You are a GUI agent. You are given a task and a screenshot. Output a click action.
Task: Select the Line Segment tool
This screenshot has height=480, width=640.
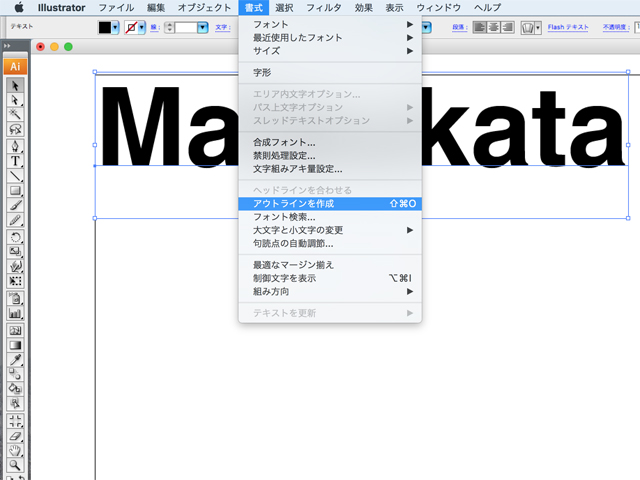pos(15,176)
